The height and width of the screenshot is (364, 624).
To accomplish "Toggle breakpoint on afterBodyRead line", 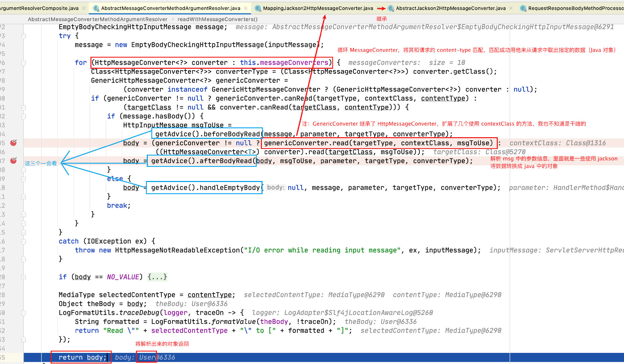I will point(13,161).
